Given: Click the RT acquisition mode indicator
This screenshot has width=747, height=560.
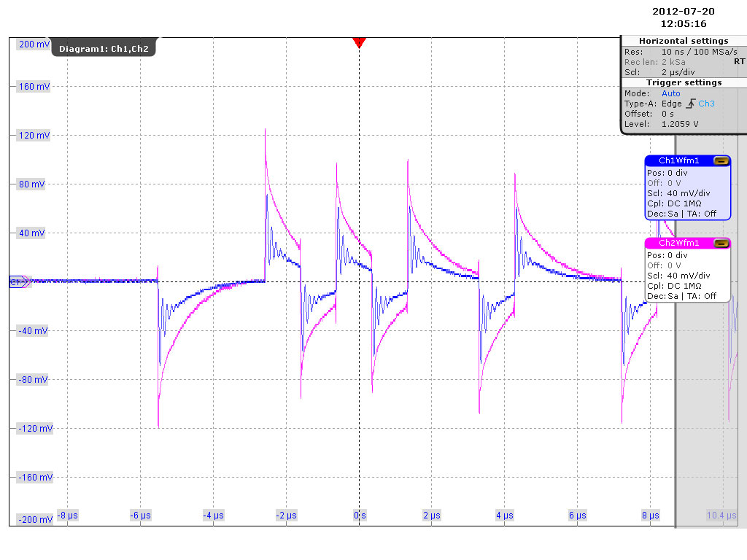Looking at the screenshot, I should click(739, 61).
